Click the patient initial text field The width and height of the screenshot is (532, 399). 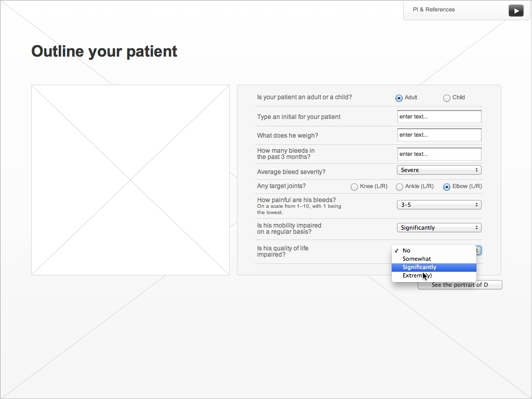[x=439, y=116]
